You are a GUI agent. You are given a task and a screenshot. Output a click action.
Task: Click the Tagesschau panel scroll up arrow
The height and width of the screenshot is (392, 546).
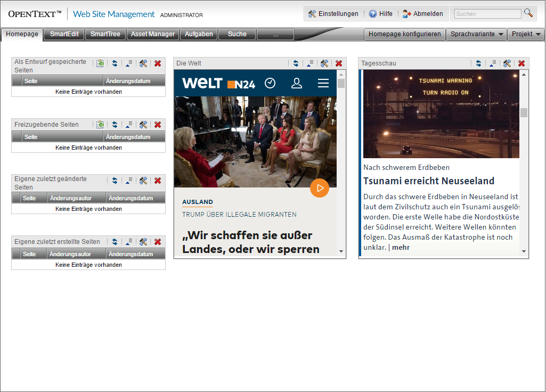pyautogui.click(x=524, y=75)
